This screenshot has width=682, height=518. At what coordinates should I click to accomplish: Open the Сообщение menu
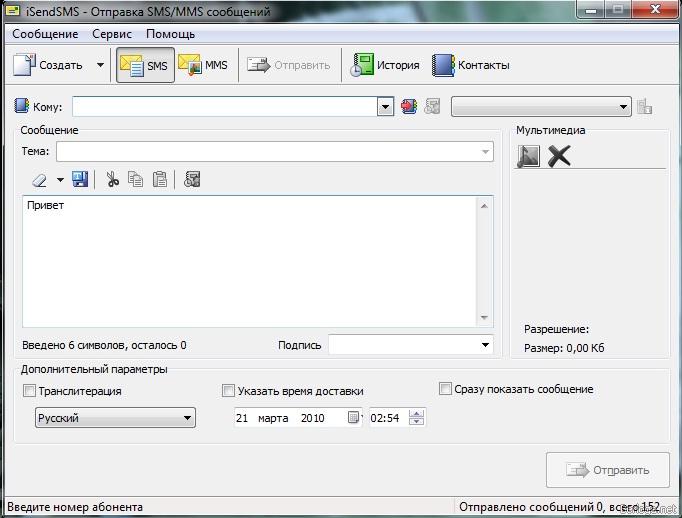(45, 34)
